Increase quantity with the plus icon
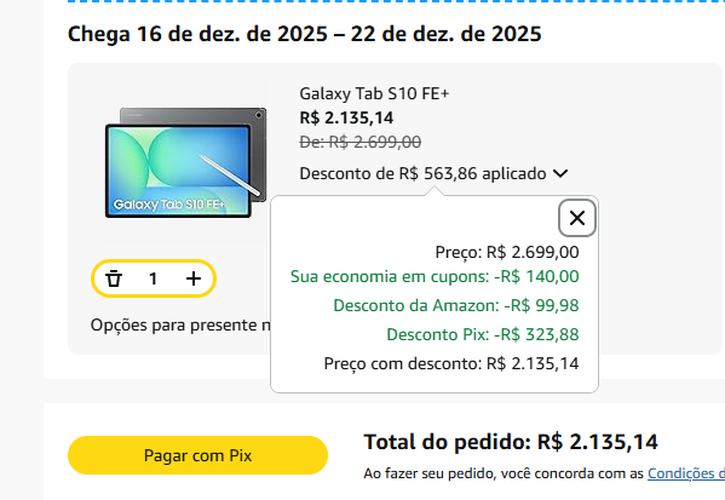 click(193, 279)
